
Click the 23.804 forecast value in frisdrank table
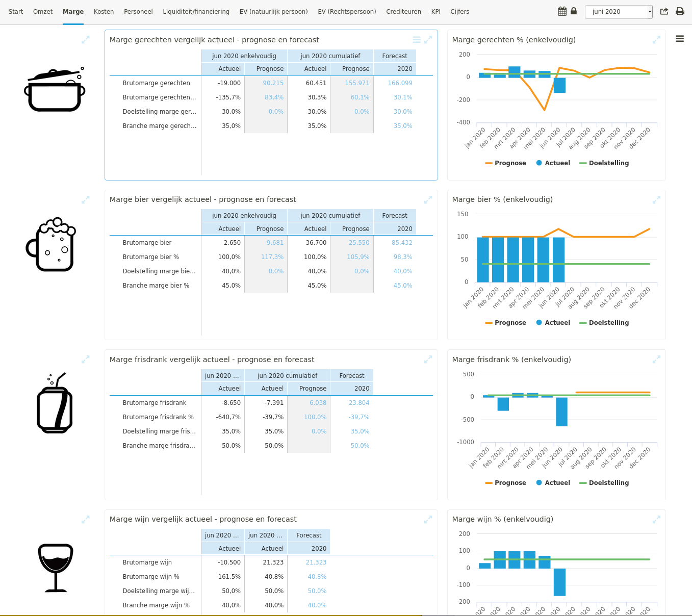(x=359, y=403)
